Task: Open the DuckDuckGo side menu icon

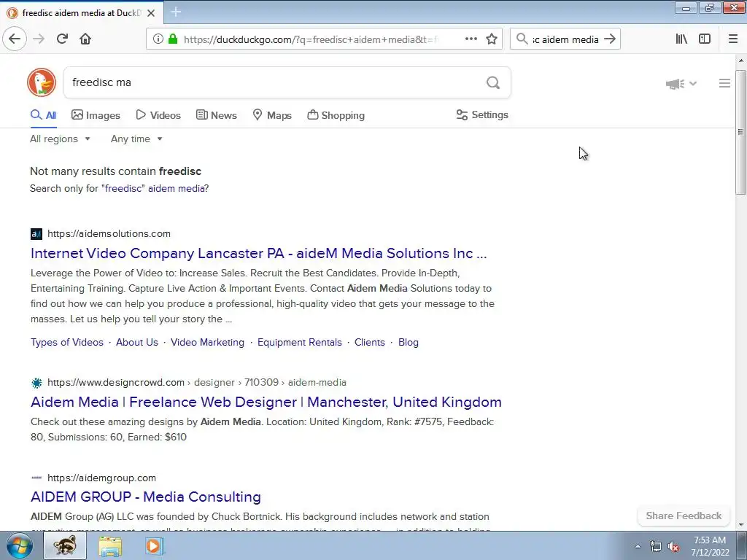Action: click(x=724, y=83)
